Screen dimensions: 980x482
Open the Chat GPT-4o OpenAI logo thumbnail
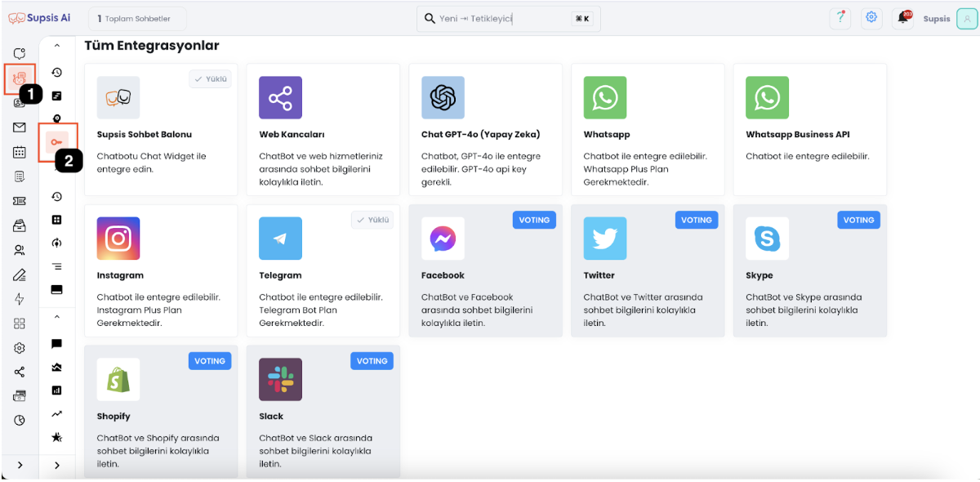tap(443, 98)
